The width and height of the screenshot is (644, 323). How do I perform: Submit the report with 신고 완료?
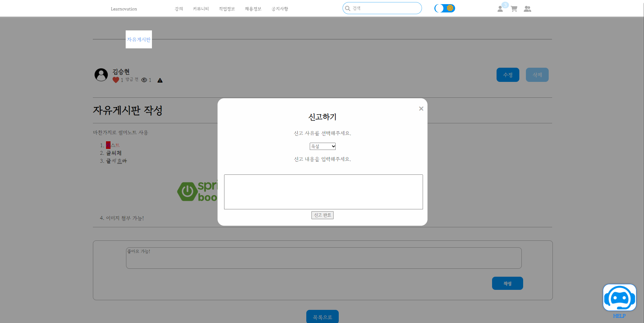pyautogui.click(x=322, y=215)
